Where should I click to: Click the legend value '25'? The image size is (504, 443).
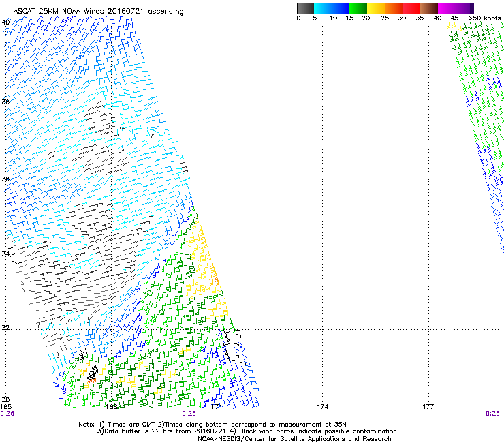click(x=385, y=18)
